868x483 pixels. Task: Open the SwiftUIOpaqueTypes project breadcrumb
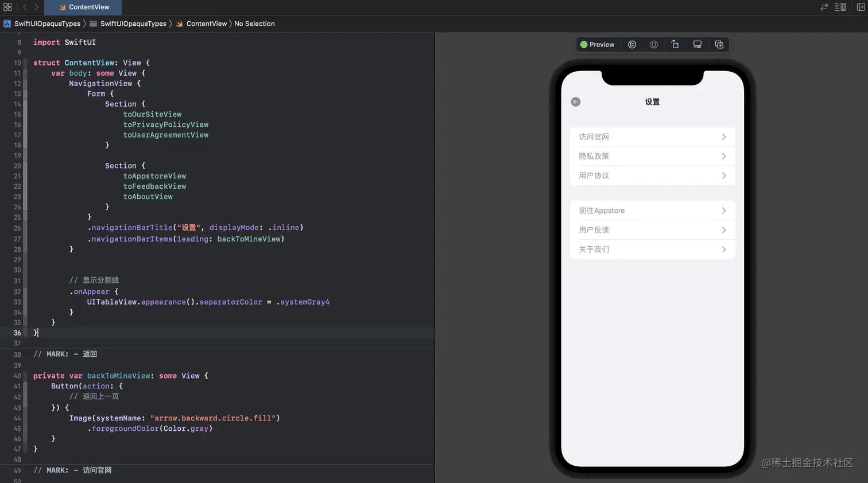(42, 24)
